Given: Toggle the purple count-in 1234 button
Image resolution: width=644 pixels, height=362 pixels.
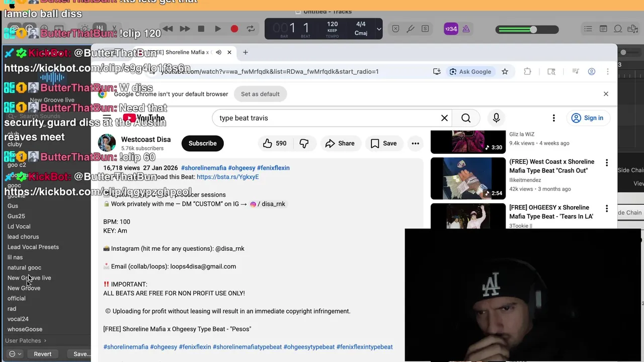Looking at the screenshot, I should tap(451, 29).
